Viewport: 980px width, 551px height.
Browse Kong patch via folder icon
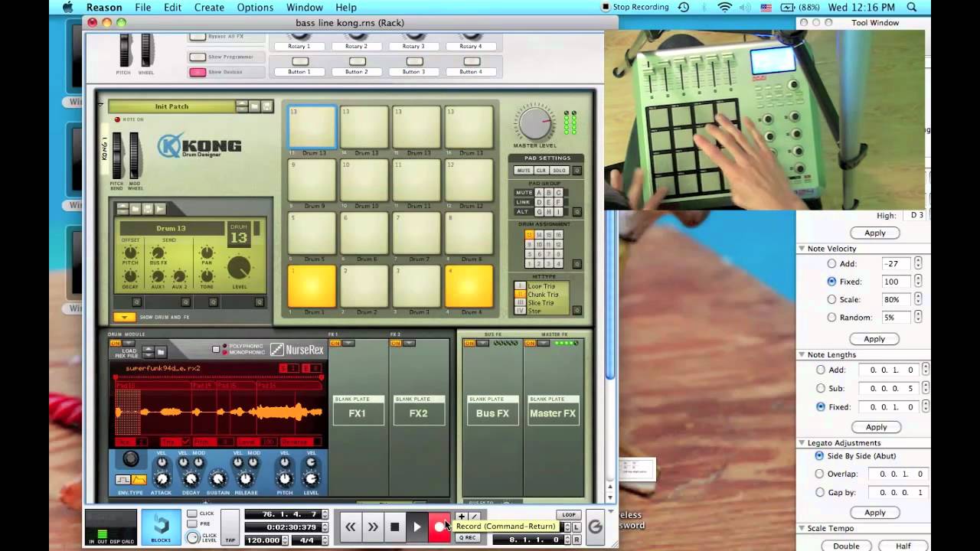[254, 106]
